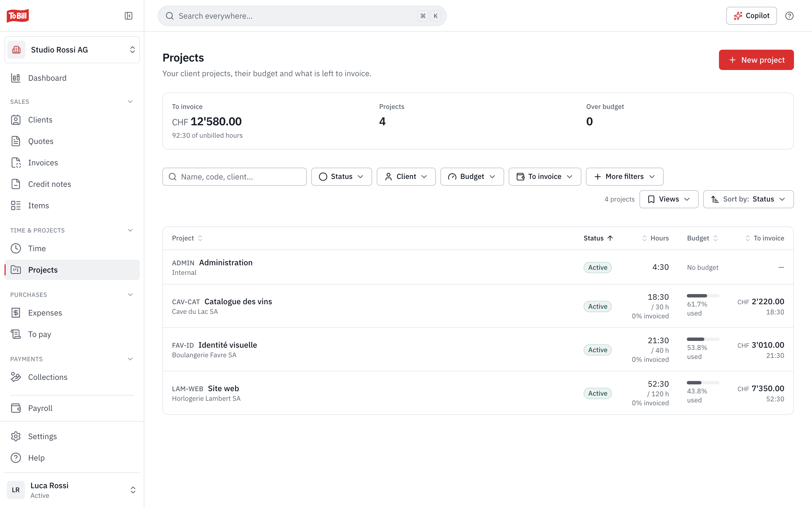This screenshot has width=812, height=508.
Task: Open the Budget filter dropdown
Action: [472, 177]
